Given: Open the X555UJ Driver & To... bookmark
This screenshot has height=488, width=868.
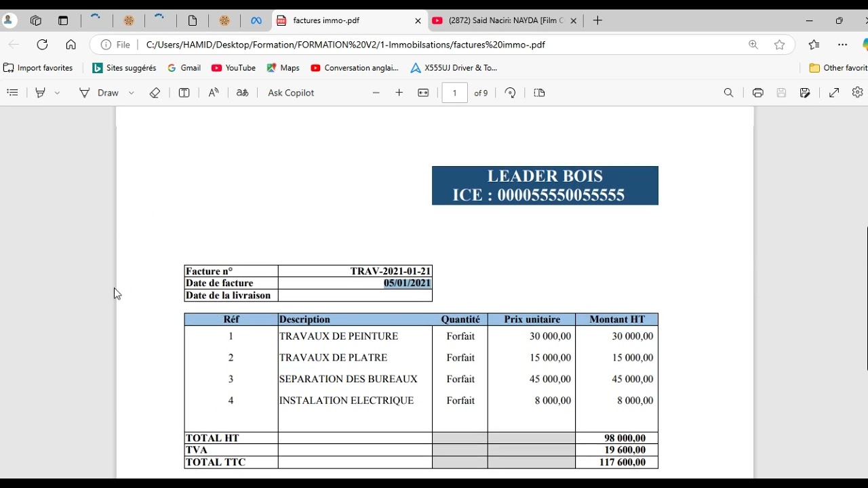Looking at the screenshot, I should tap(454, 68).
